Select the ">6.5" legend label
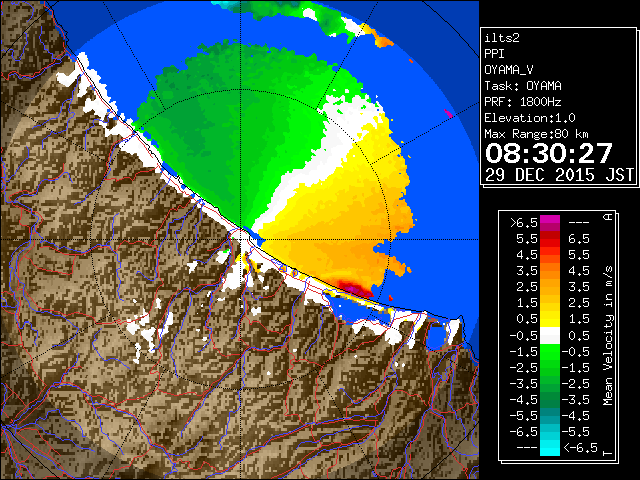This screenshot has width=640, height=480. pos(524,223)
